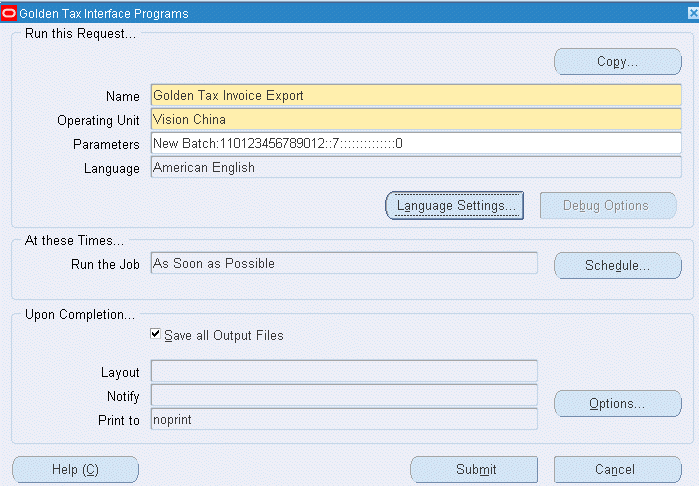This screenshot has width=699, height=486.
Task: Click the Language field American English
Action: click(416, 168)
